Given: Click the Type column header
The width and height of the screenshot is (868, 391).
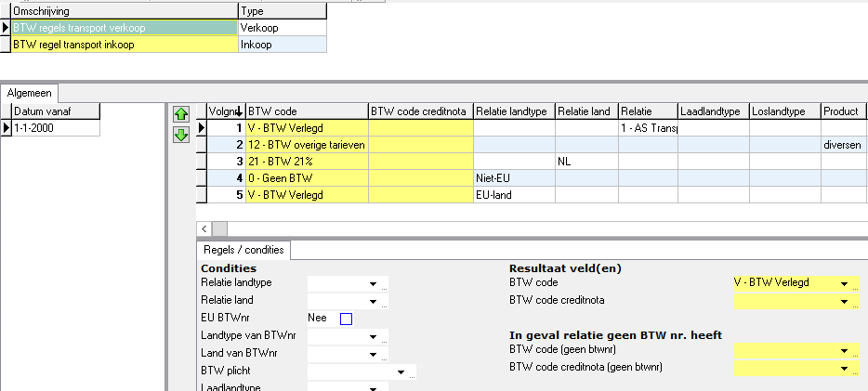Looking at the screenshot, I should click(283, 11).
